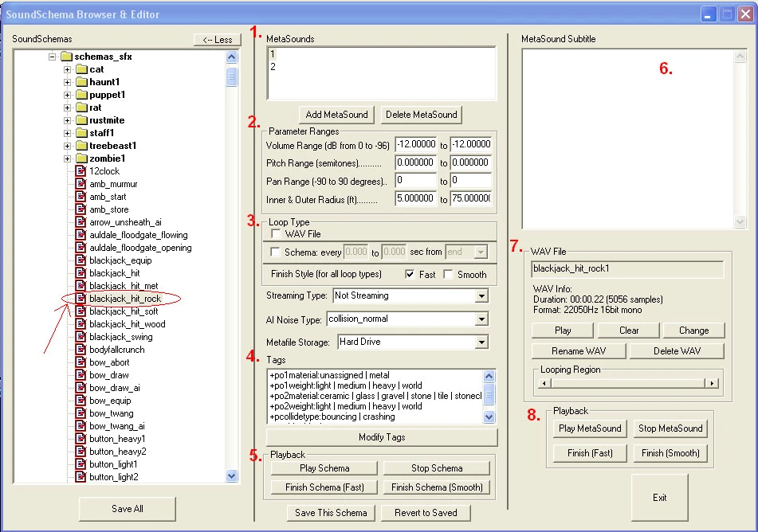Click the arrow_unsheath_ai schema icon
The width and height of the screenshot is (758, 532).
coord(81,221)
